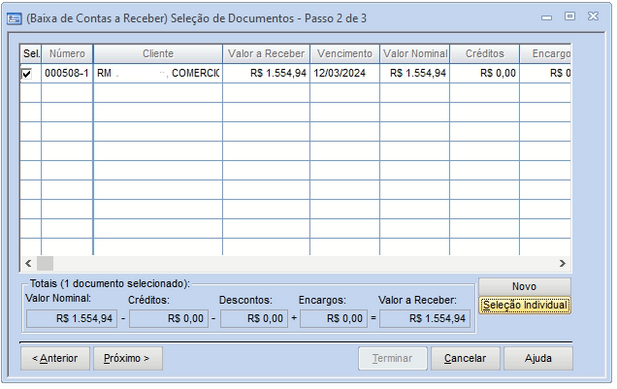The image size is (617, 389).
Task: Click the Vencimento column header
Action: [345, 53]
